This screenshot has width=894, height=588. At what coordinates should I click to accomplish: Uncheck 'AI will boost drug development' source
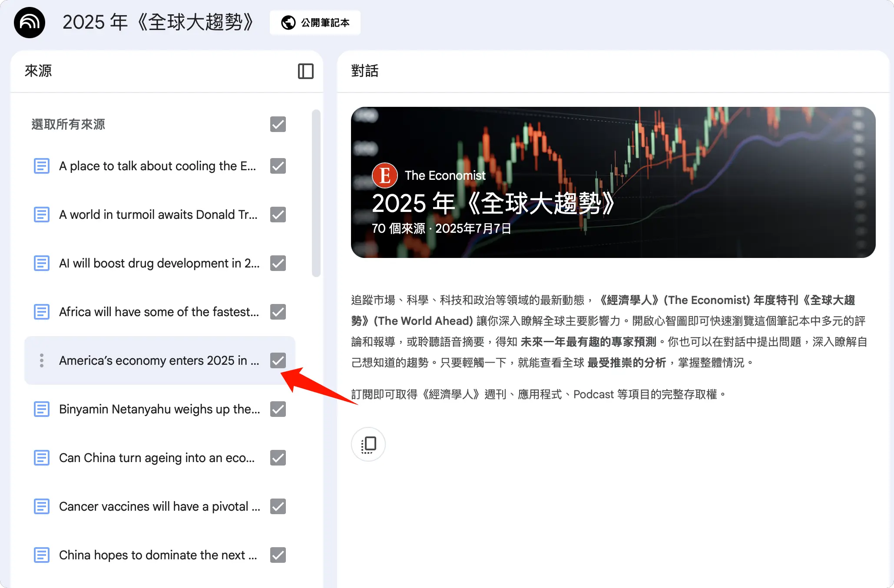pyautogui.click(x=278, y=263)
